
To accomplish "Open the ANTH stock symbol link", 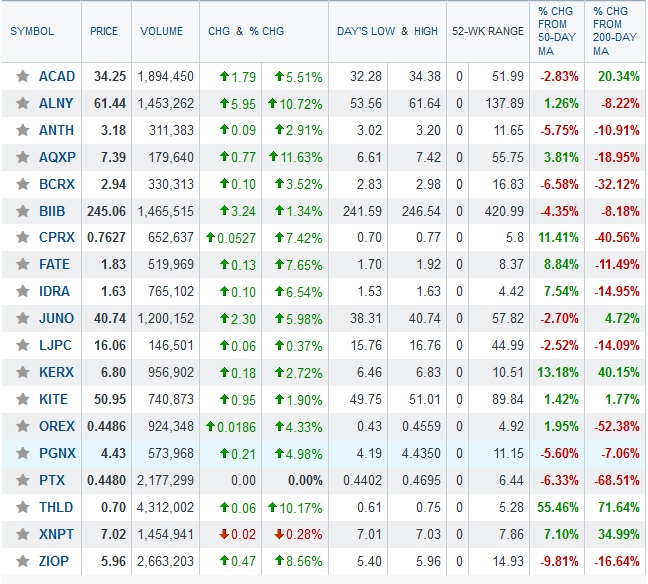I will 56,130.
